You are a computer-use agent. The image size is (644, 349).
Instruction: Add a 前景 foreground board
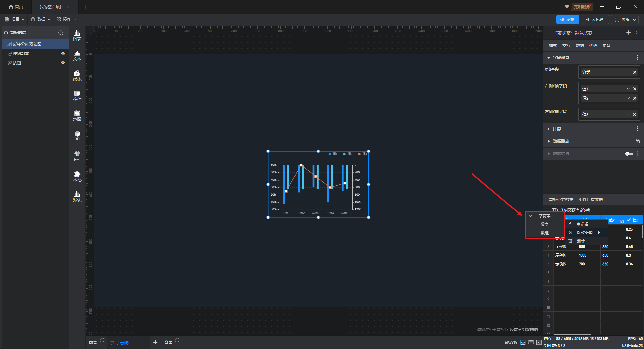102,340
